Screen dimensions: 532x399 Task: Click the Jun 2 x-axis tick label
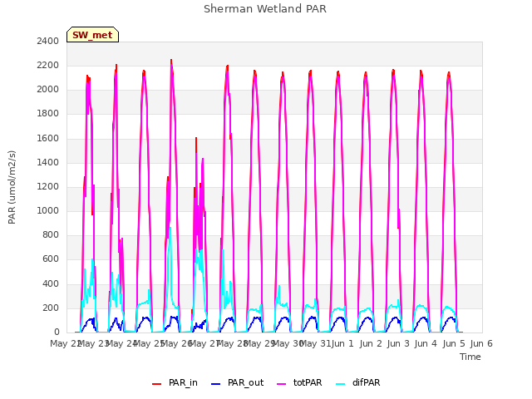[x=371, y=343]
